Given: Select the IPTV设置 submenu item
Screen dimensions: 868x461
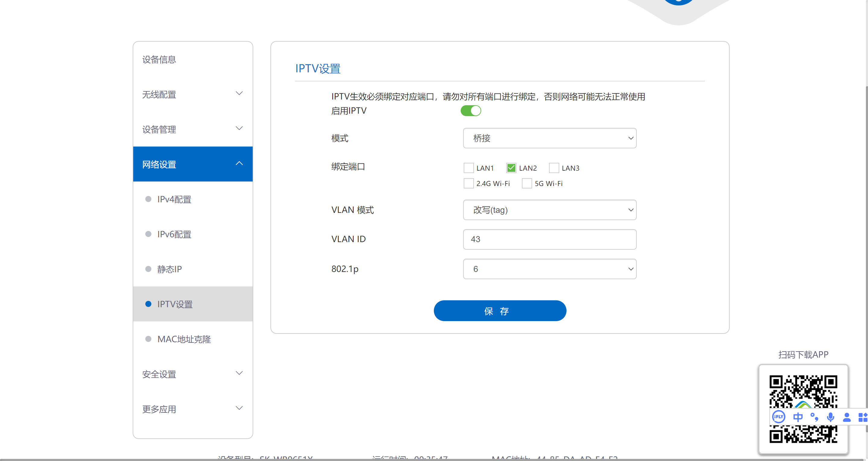Looking at the screenshot, I should pyautogui.click(x=193, y=304).
